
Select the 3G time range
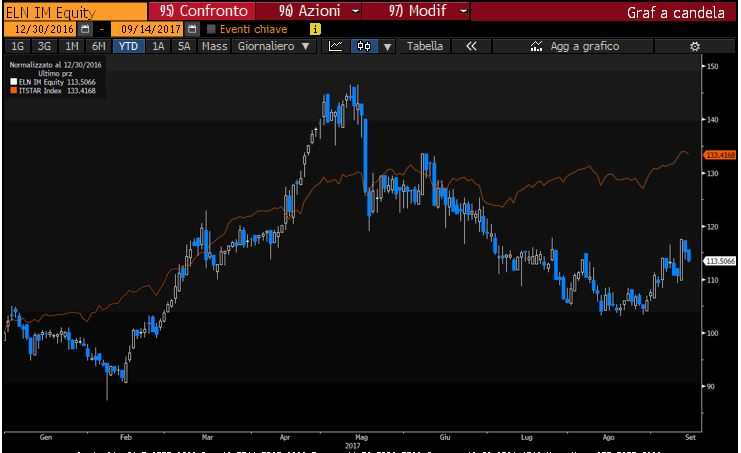pos(44,46)
